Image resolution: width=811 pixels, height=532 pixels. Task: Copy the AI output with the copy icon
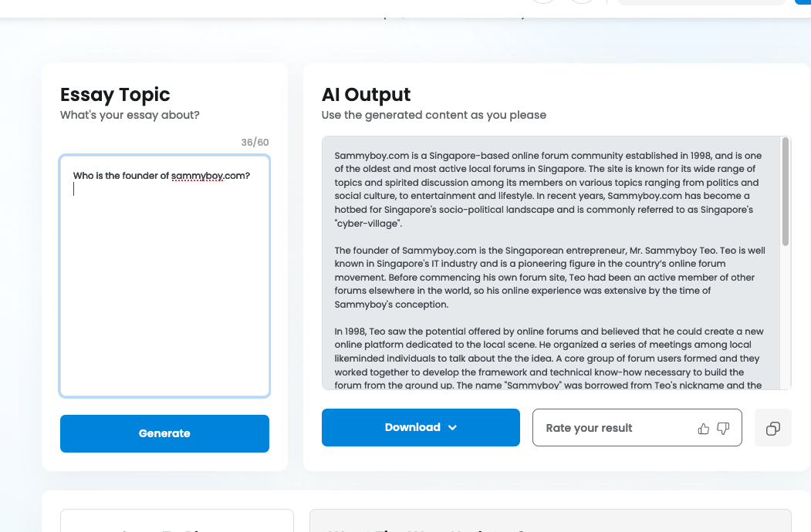(772, 428)
